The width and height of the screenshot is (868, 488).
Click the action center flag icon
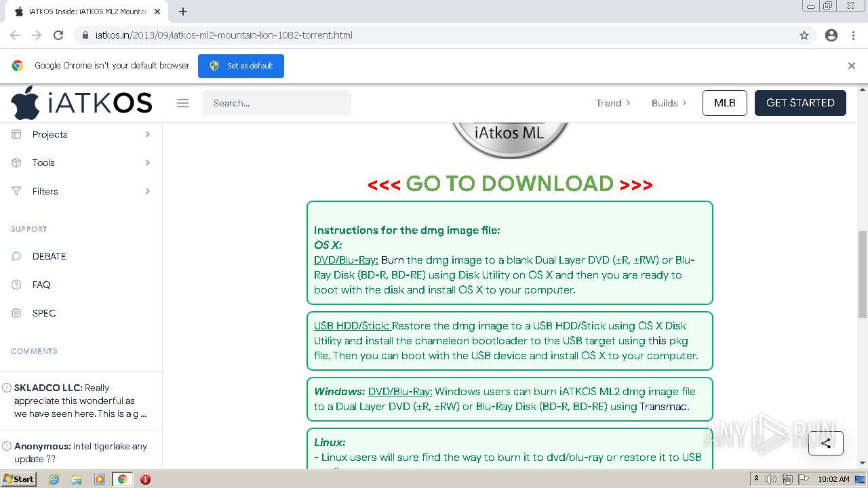pos(803,479)
